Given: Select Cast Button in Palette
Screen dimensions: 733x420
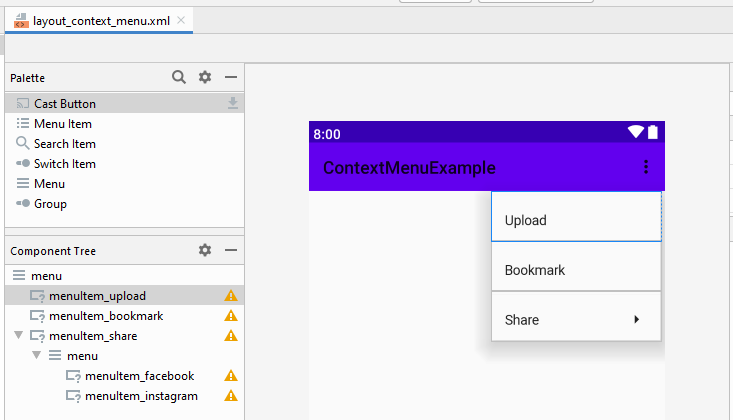Looking at the screenshot, I should point(124,103).
